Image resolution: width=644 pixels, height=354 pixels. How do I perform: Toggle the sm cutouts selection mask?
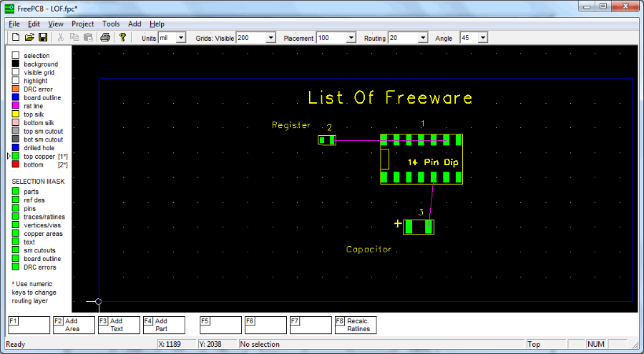(x=16, y=250)
